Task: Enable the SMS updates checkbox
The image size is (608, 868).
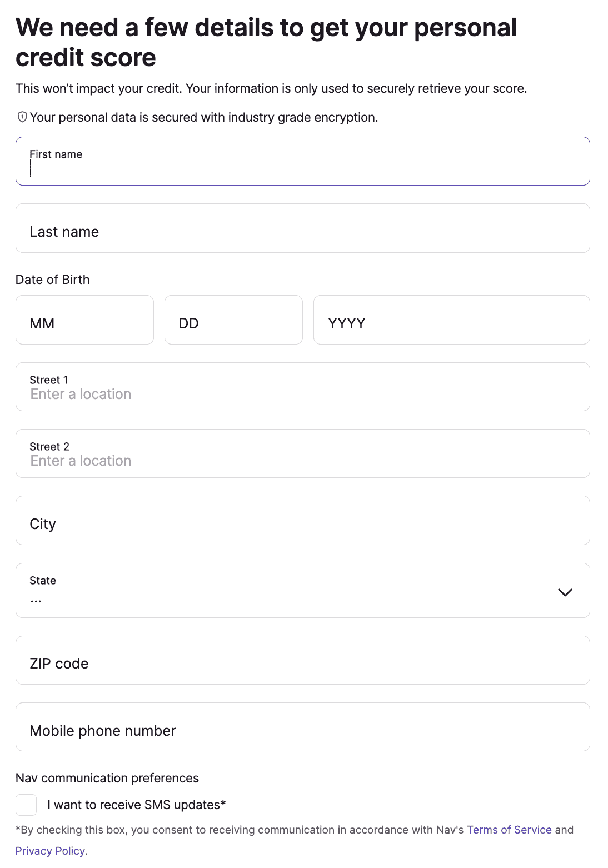Action: 26,805
